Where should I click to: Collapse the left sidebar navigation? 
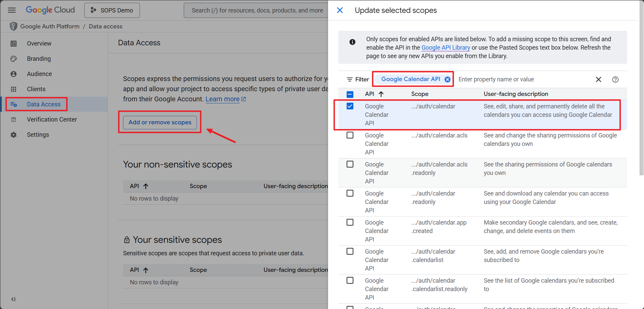13,299
